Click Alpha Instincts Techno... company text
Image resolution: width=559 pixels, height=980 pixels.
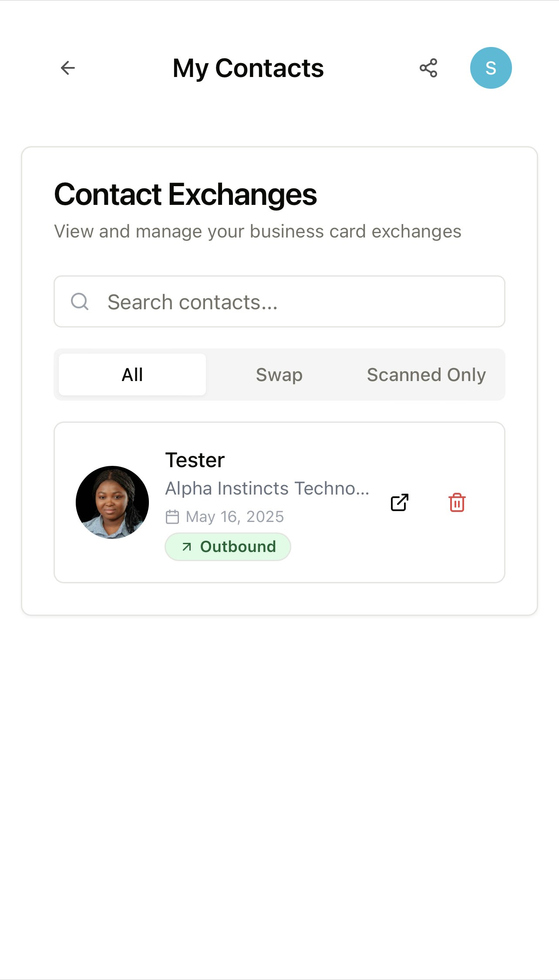tap(267, 488)
